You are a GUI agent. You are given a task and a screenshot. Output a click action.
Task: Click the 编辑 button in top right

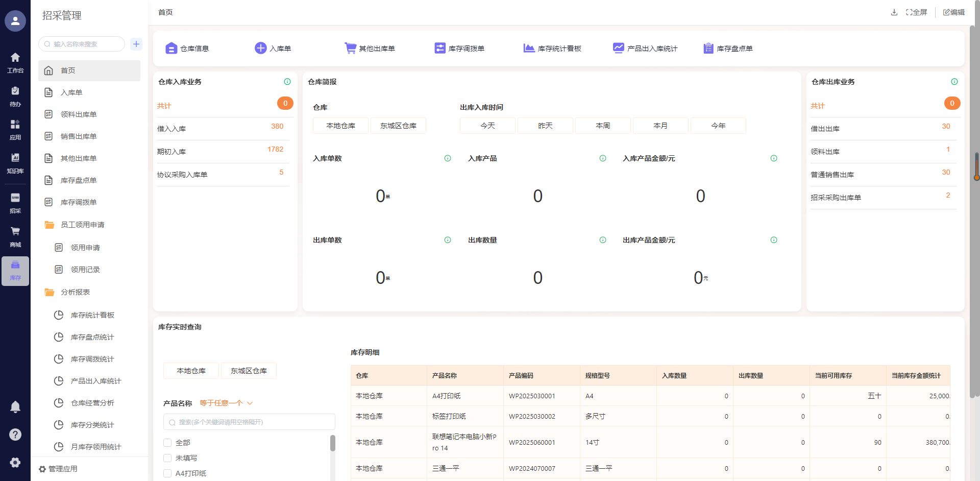tap(954, 12)
